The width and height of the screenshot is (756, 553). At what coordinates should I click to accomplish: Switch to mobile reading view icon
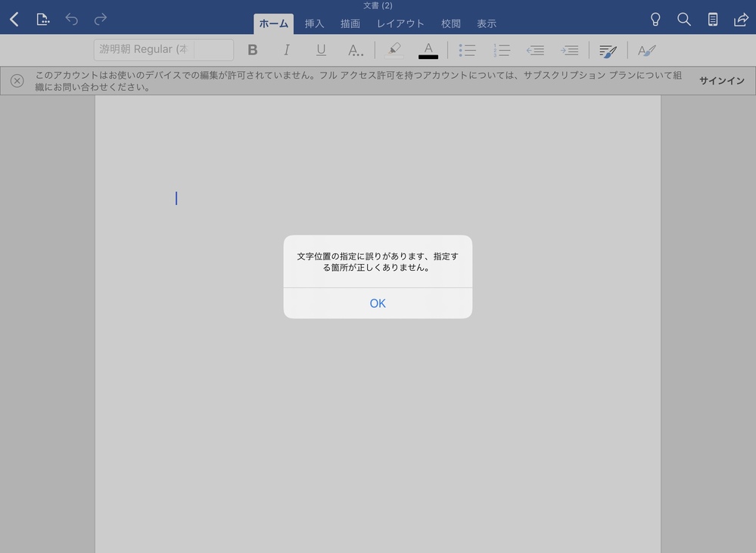point(713,20)
